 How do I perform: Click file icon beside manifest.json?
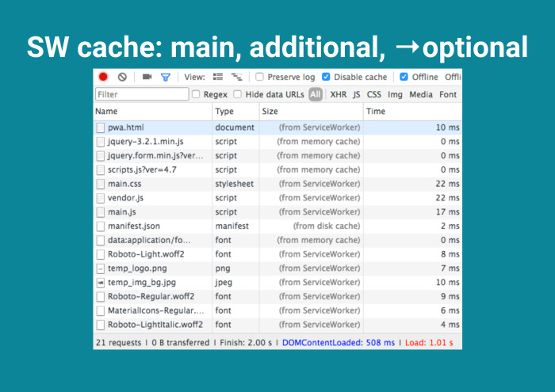point(101,226)
